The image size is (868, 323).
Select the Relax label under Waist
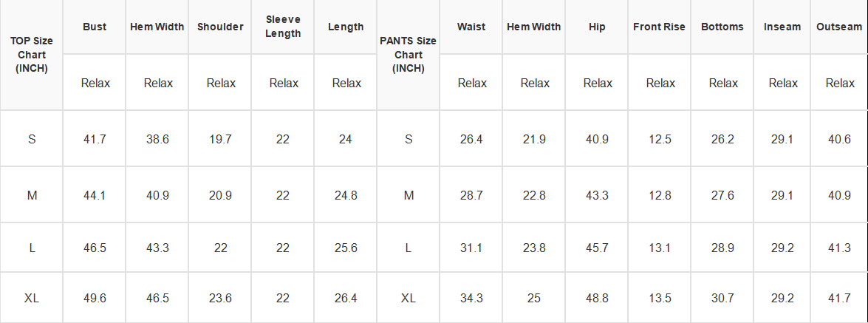[471, 83]
